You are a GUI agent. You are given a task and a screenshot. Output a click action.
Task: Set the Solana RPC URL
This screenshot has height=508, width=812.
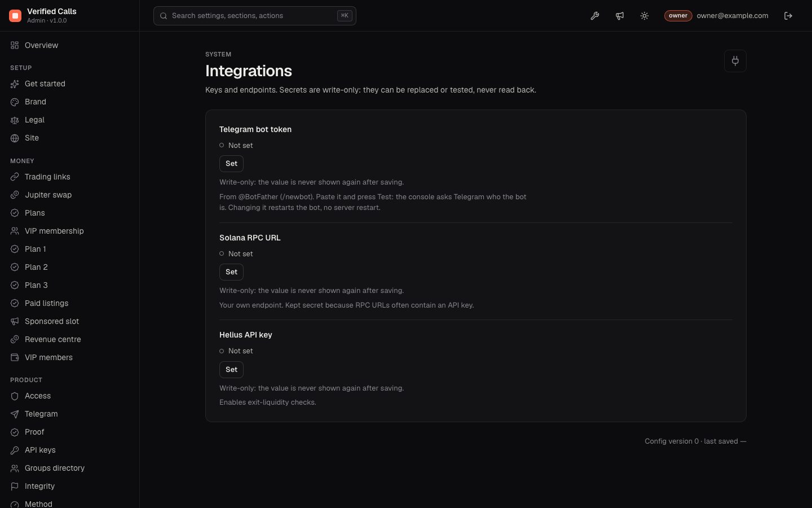click(231, 272)
